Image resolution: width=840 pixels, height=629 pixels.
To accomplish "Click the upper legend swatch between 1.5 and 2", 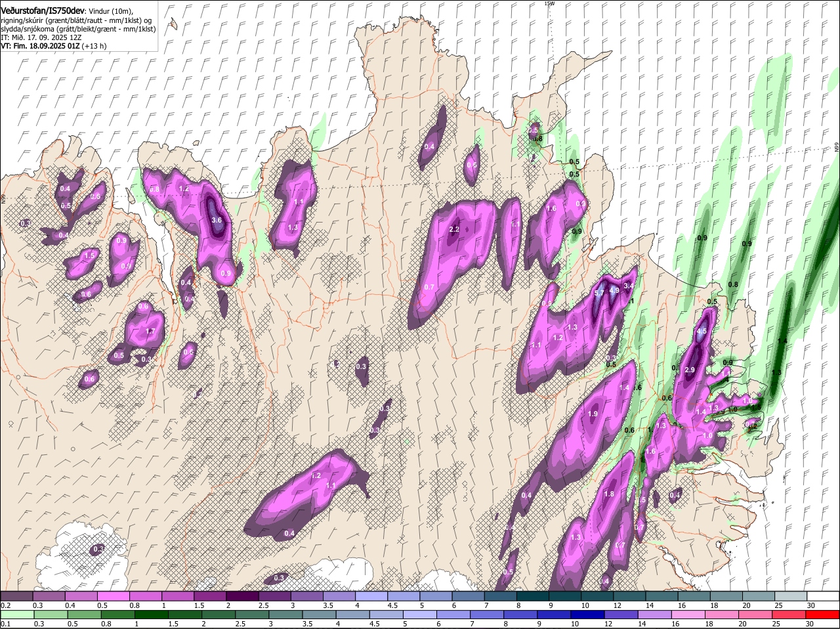I will [x=209, y=596].
